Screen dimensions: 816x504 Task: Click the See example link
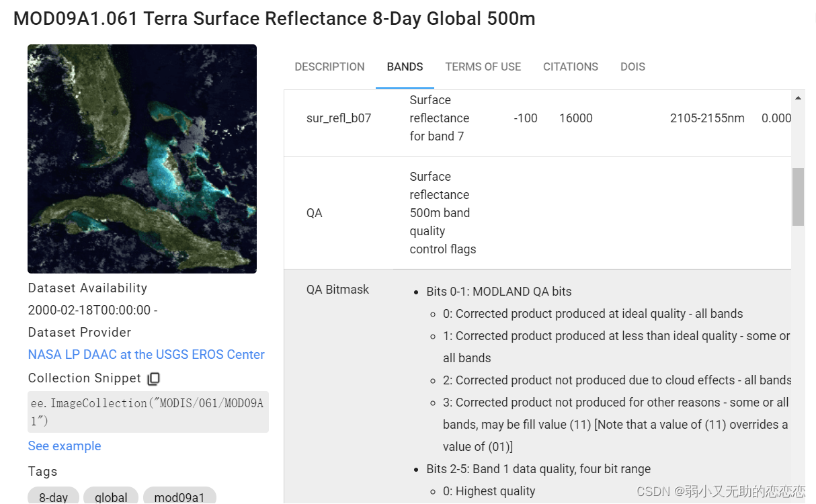coord(65,446)
